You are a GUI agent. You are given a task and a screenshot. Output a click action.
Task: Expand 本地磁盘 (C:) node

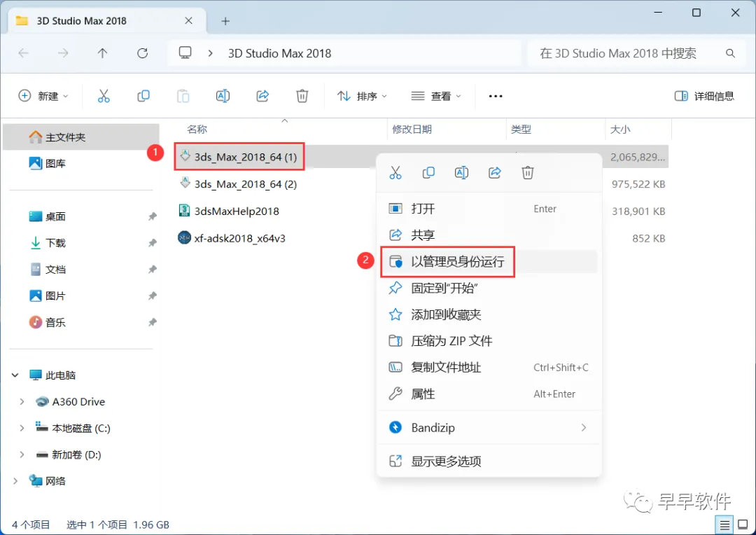pyautogui.click(x=22, y=429)
